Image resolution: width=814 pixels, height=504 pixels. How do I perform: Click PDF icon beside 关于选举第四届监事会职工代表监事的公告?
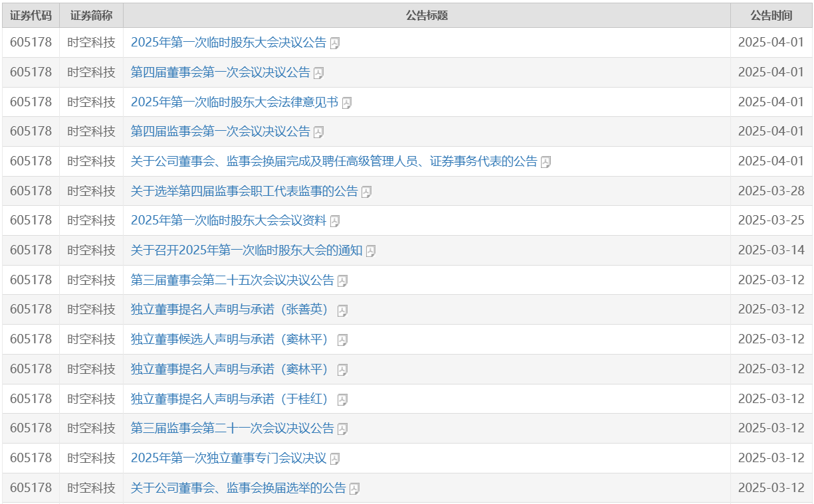coord(366,192)
